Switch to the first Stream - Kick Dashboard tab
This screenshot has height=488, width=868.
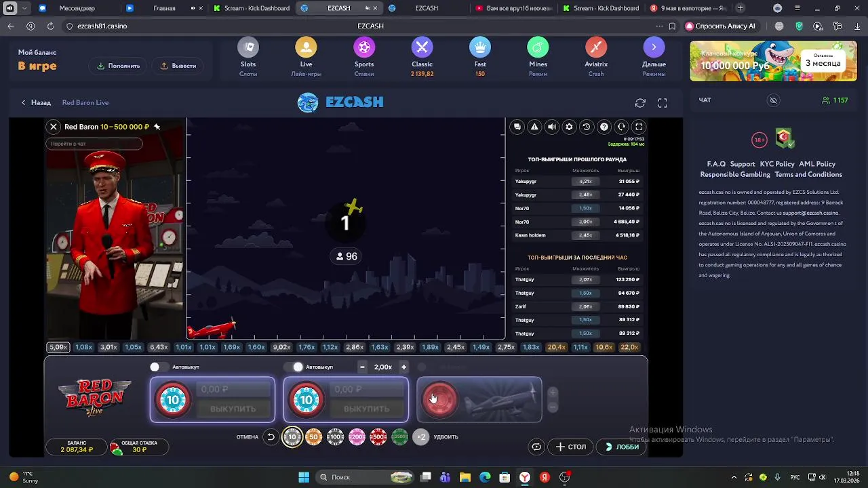(251, 8)
